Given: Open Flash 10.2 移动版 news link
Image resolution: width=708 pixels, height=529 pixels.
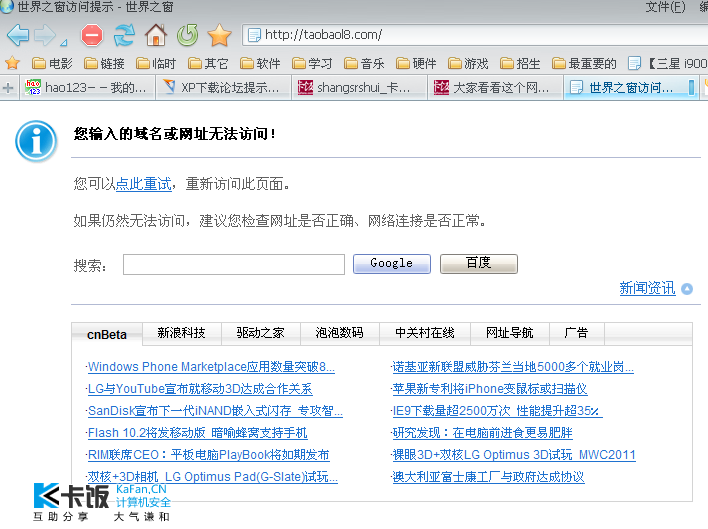Looking at the screenshot, I should point(197,433).
